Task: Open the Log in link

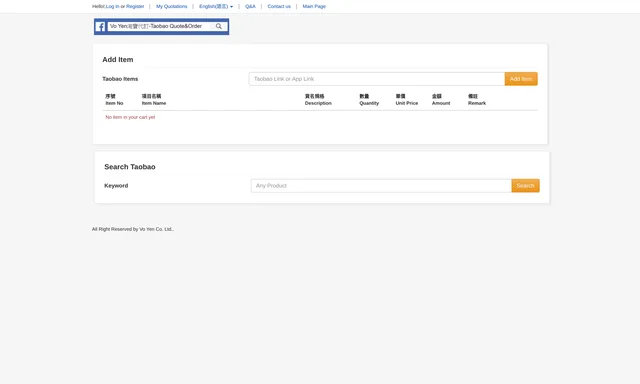Action: [113, 7]
